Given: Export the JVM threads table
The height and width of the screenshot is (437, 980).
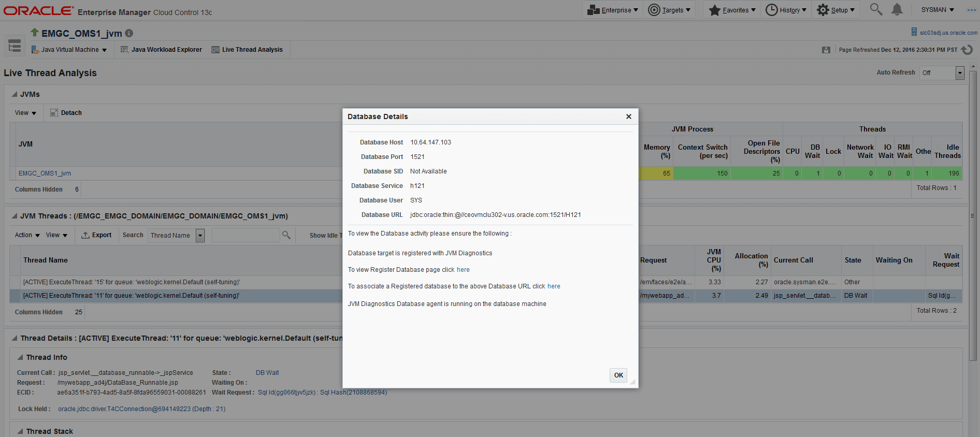Looking at the screenshot, I should [96, 235].
